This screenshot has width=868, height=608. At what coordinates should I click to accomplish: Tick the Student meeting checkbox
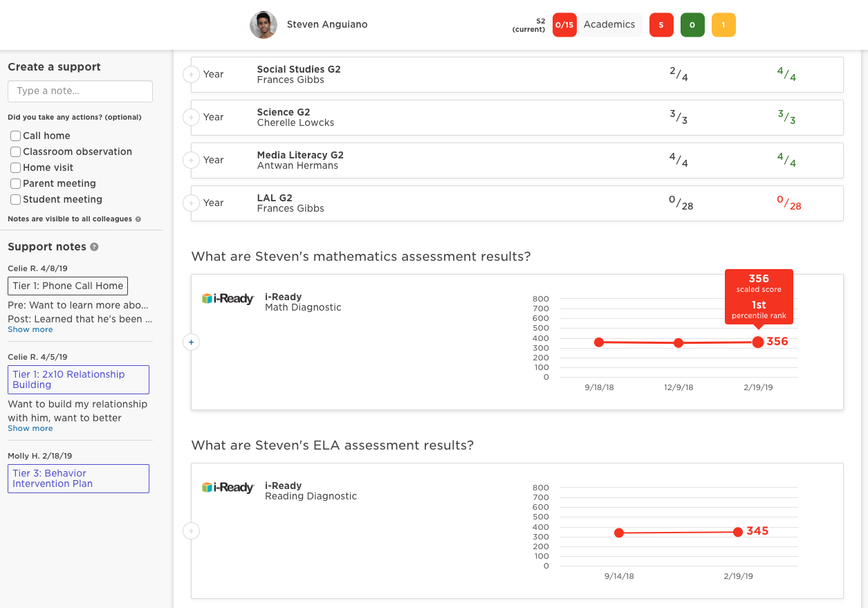(15, 200)
